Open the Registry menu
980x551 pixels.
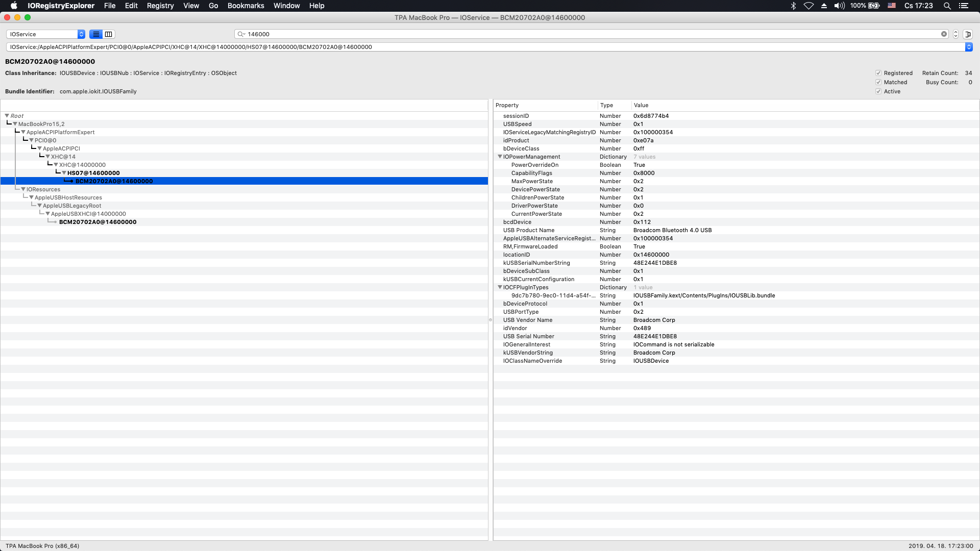tap(160, 6)
